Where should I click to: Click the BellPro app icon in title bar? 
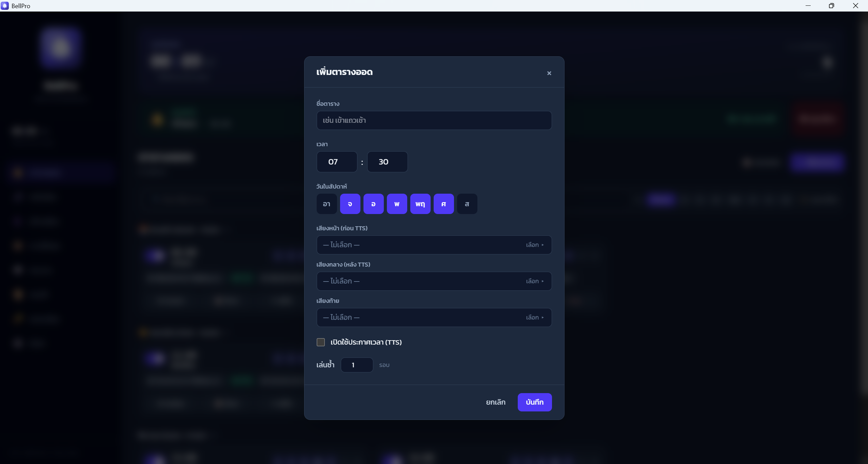(x=5, y=6)
